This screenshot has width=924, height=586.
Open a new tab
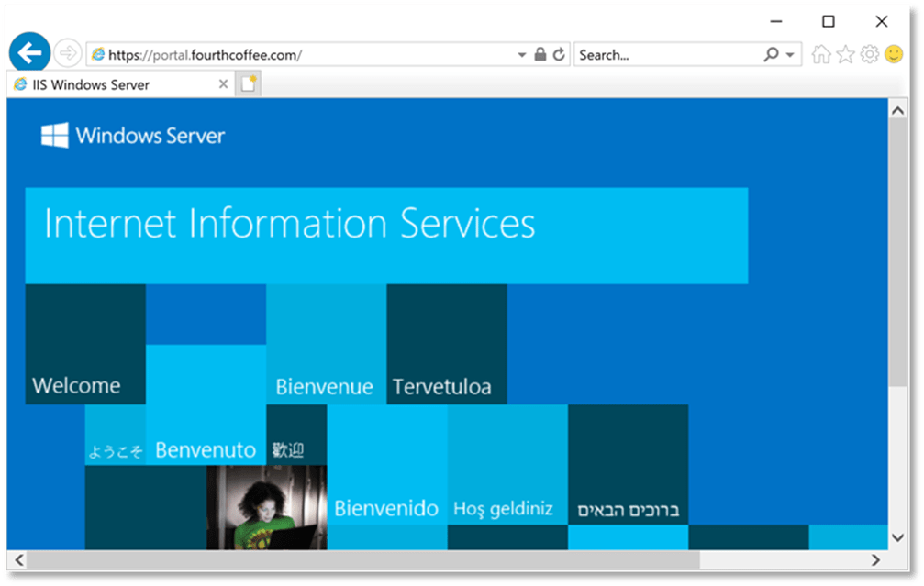[x=249, y=84]
